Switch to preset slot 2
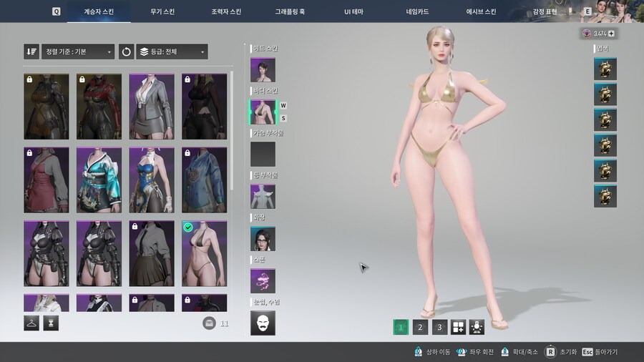Image resolution: width=644 pixels, height=362 pixels. point(421,327)
